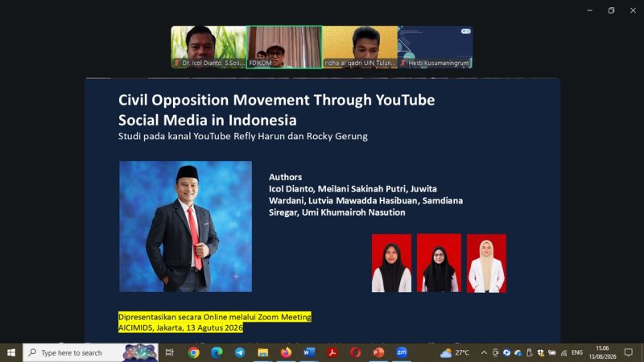This screenshot has width=644, height=362.
Task: Launch Google Chrome from the taskbar
Action: (x=194, y=352)
